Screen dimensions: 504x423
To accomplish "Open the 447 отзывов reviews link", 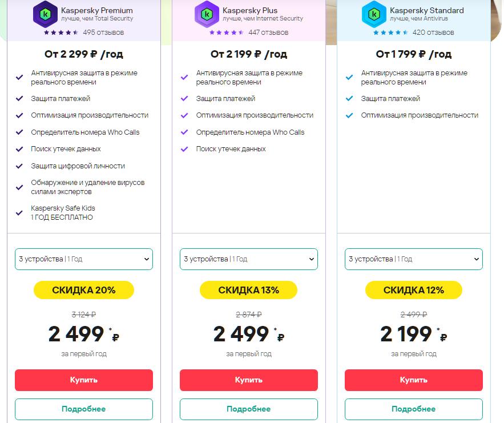I will coord(268,33).
